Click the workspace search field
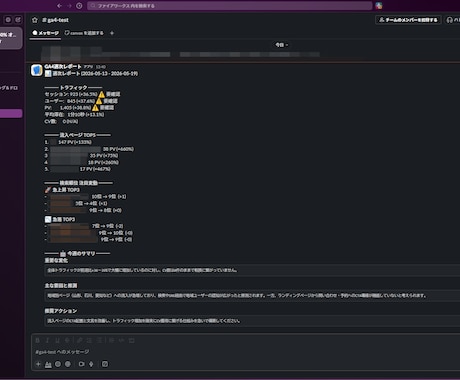This screenshot has height=380, width=460. [x=230, y=6]
